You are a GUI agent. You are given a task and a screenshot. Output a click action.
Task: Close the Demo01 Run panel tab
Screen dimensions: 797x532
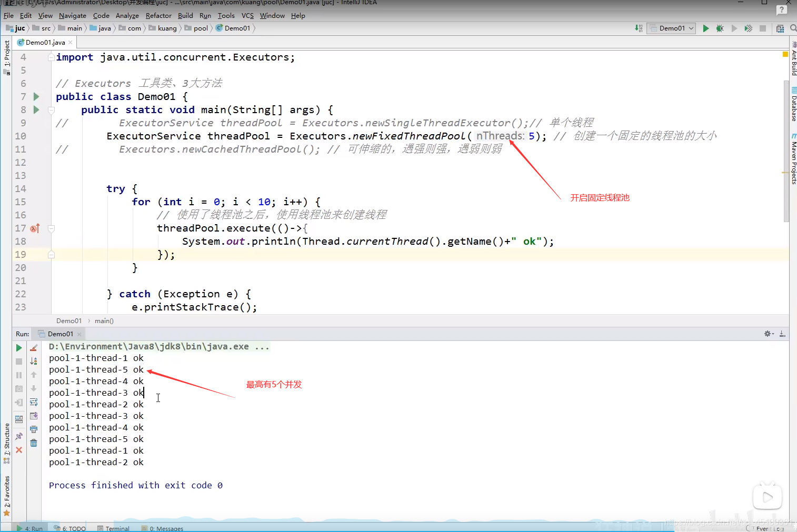point(79,334)
